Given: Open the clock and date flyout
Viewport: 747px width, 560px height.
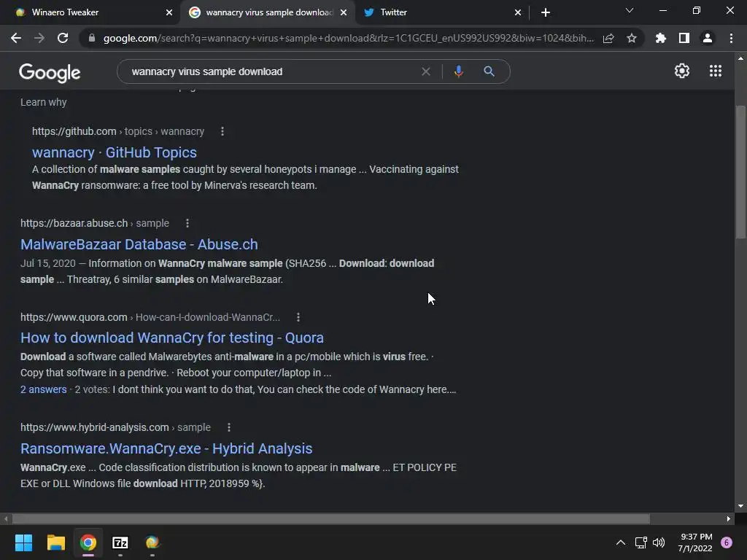Looking at the screenshot, I should click(695, 542).
